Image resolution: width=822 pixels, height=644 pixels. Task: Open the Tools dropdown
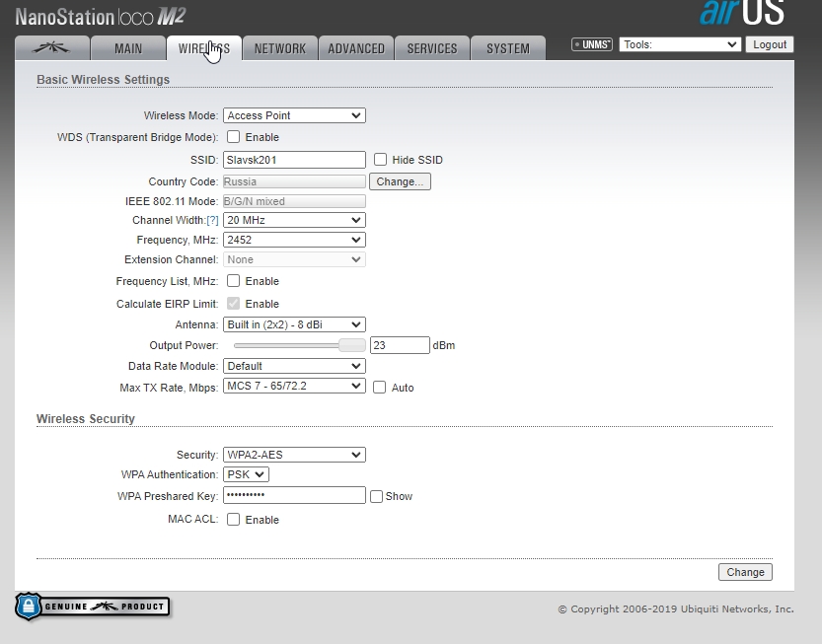click(x=680, y=44)
